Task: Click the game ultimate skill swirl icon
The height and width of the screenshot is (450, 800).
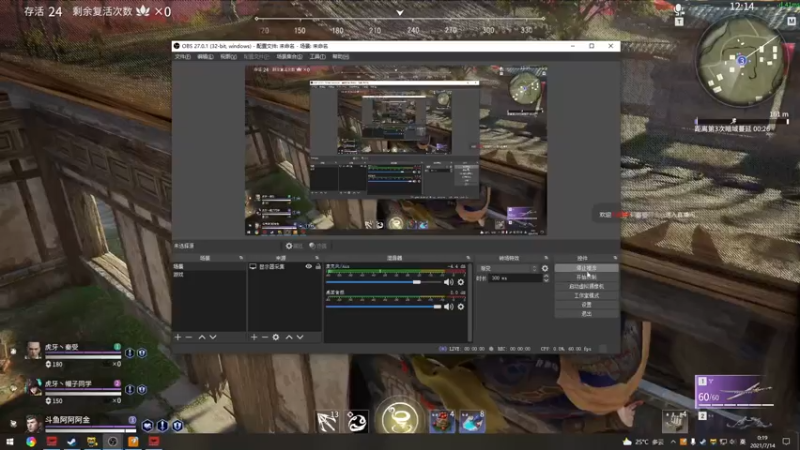Action: point(401,416)
